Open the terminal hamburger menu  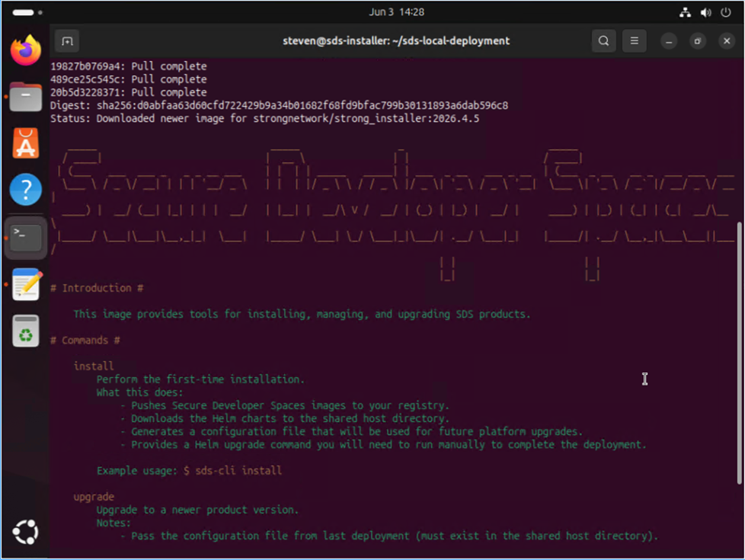click(x=635, y=41)
